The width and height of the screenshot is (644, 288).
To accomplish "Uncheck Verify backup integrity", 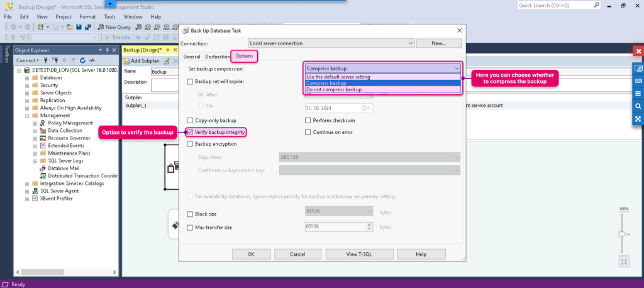I will [190, 132].
